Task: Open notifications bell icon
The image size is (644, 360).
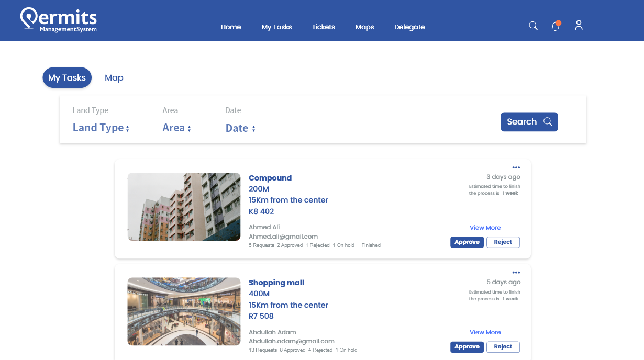Action: click(556, 26)
